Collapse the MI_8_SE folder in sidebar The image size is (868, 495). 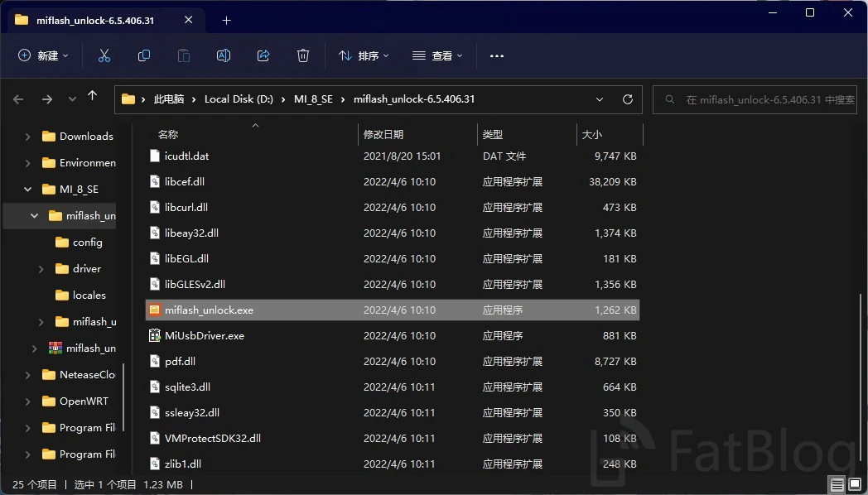pos(27,190)
